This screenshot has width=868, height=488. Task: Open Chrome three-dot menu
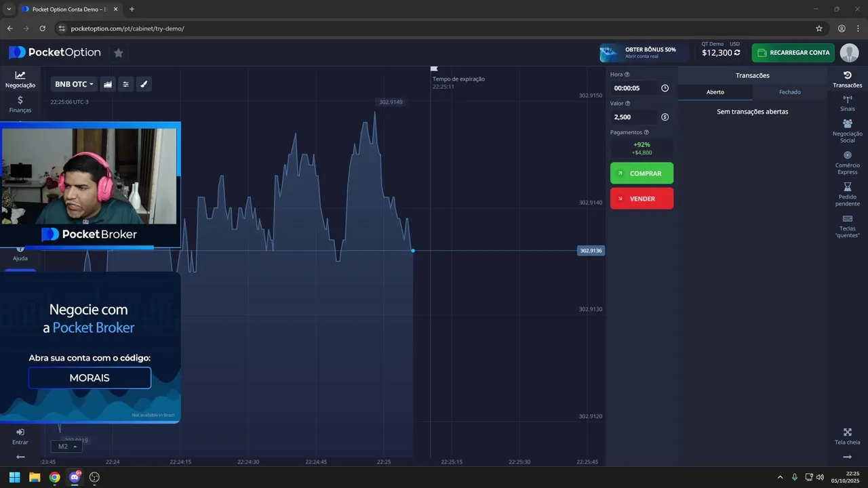858,28
